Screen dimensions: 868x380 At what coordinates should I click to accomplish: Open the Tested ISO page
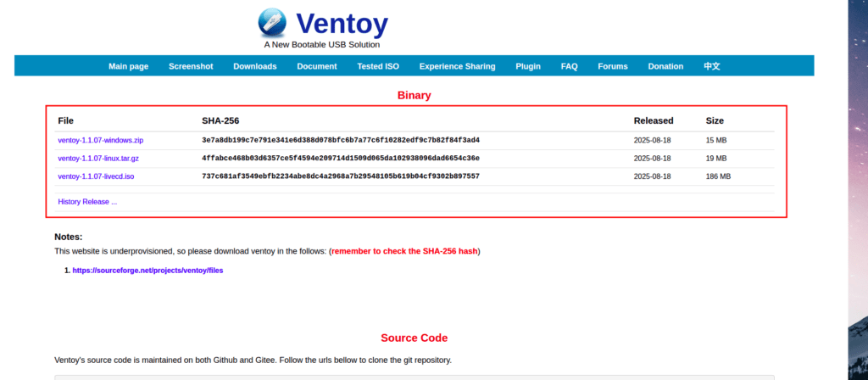point(378,66)
